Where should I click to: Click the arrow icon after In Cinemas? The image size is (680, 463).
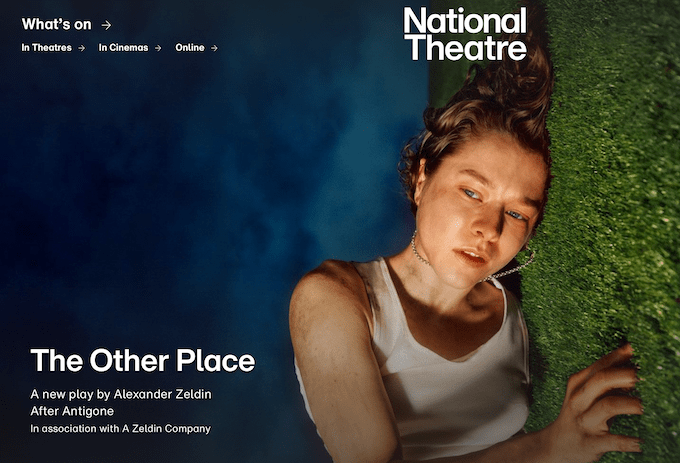(158, 48)
